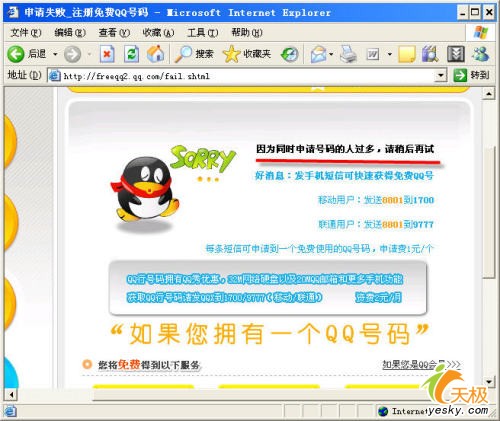The height and width of the screenshot is (421, 500).
Task: Expand the Edit with Word dropdown arrow
Action: (389, 54)
